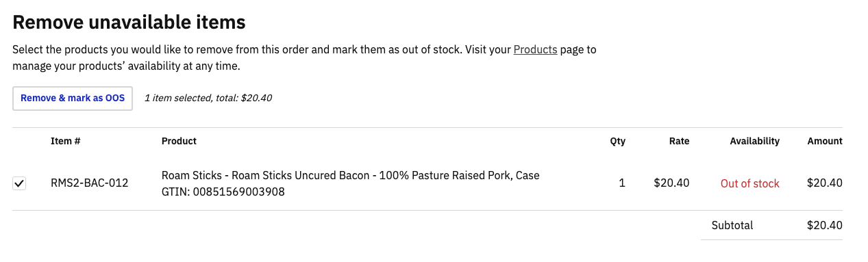Image resolution: width=868 pixels, height=262 pixels.
Task: Click the Subtotal label
Action: [732, 225]
